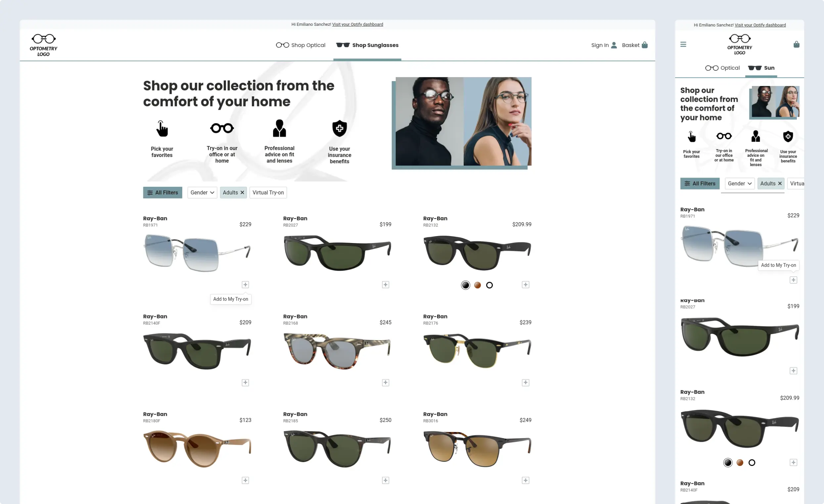Click the 'Use your insurance benefits' shield icon
Image resolution: width=824 pixels, height=504 pixels.
click(339, 128)
